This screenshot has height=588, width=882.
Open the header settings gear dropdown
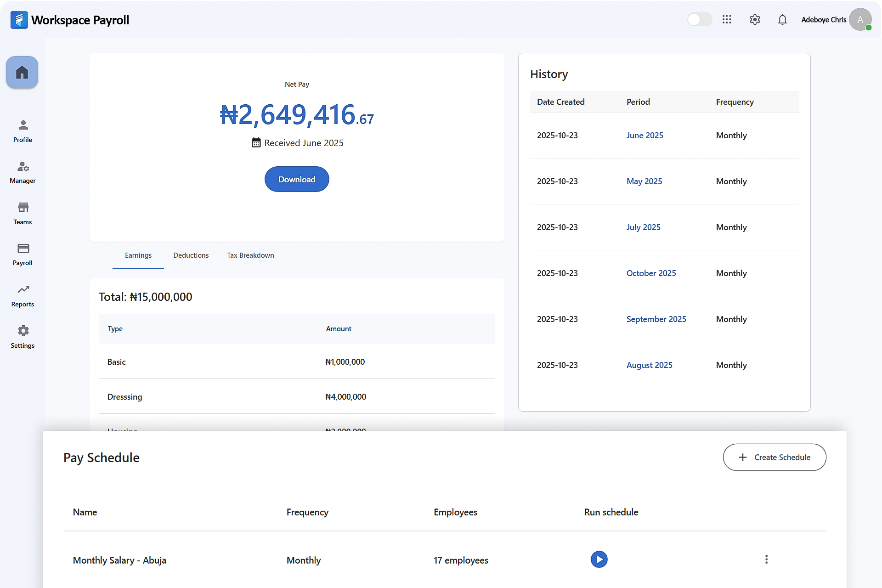[x=754, y=20]
